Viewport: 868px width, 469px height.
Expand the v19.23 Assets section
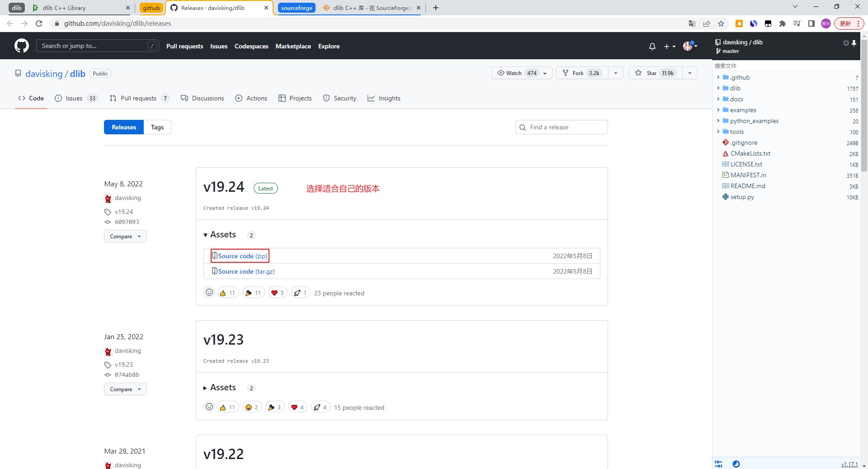(220, 388)
